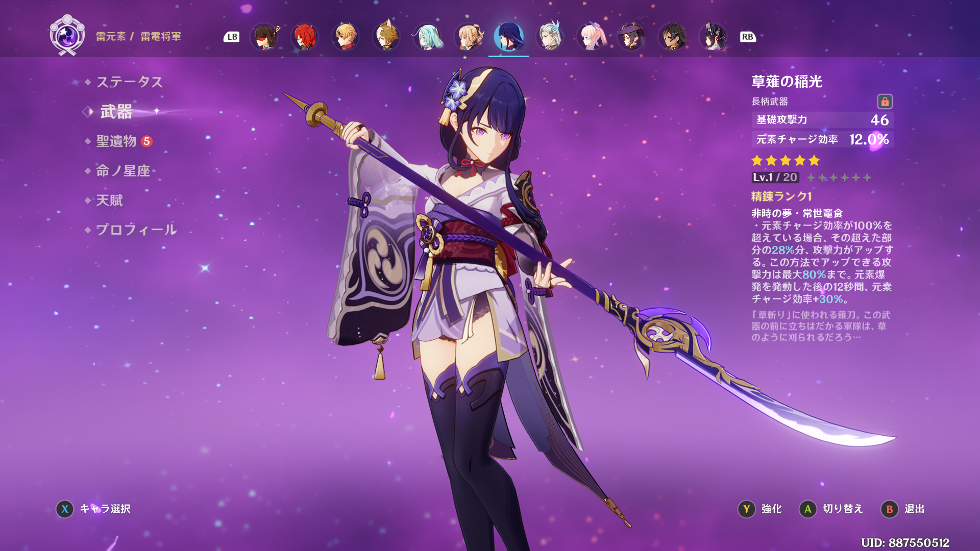Screen dimensions: 980x551
Task: Select the blonde ponytail character portrait
Action: point(468,37)
